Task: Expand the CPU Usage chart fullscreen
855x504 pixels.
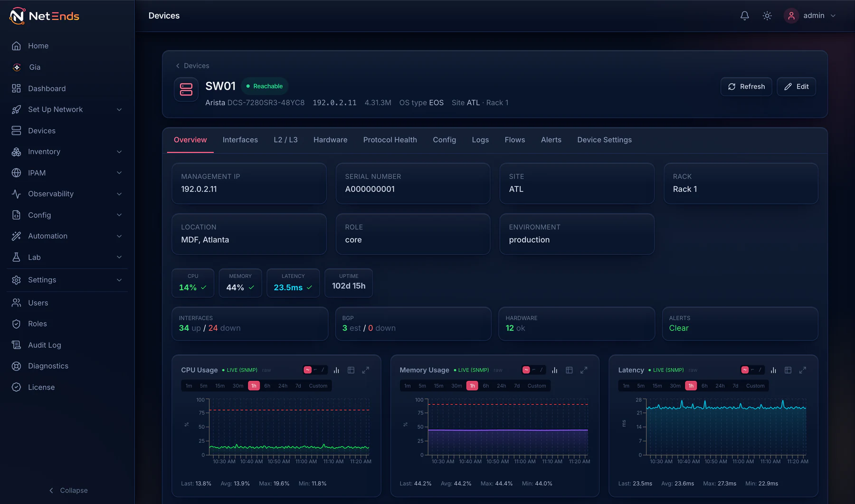Action: click(x=365, y=370)
